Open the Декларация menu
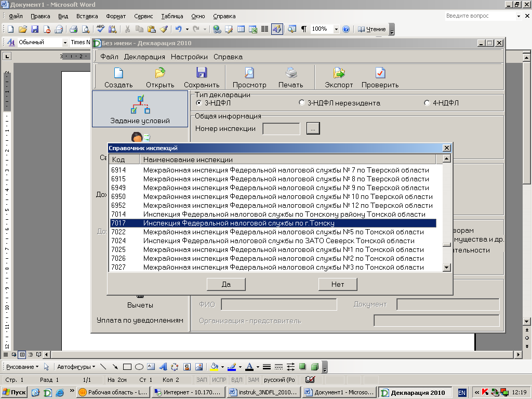Viewport: 532px width, 399px height. 144,57
